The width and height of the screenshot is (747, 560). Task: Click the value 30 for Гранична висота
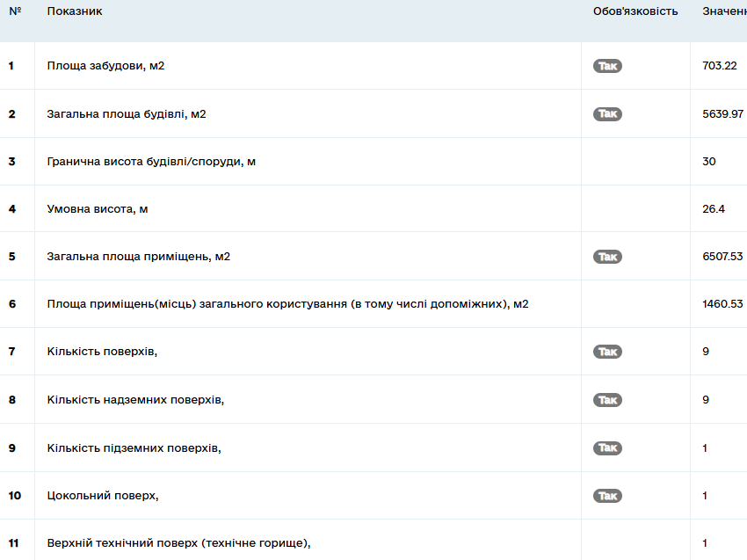point(709,162)
